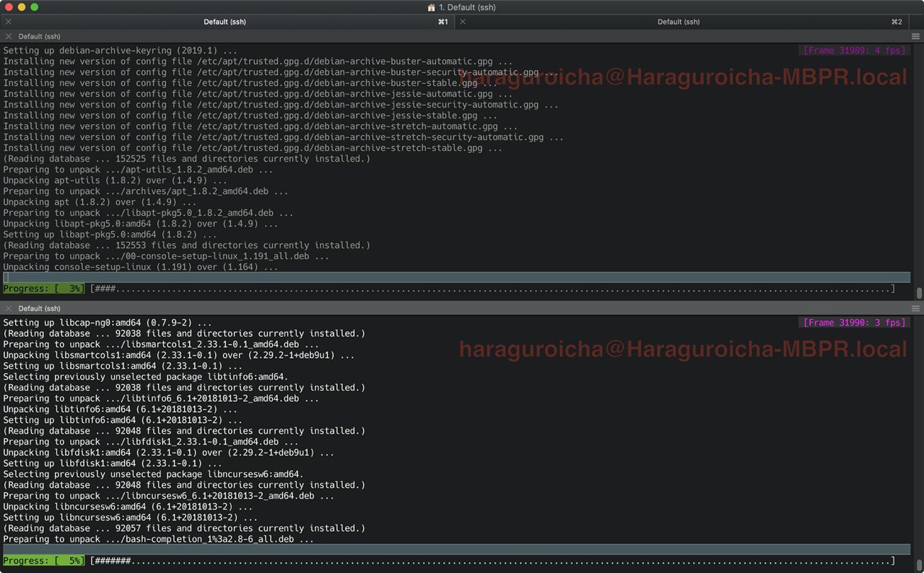This screenshot has width=924, height=573.
Task: Click 'Preparing to unpack .../libncursesw6_6.1+20181013-2_amd64.deb'
Action: (x=168, y=496)
